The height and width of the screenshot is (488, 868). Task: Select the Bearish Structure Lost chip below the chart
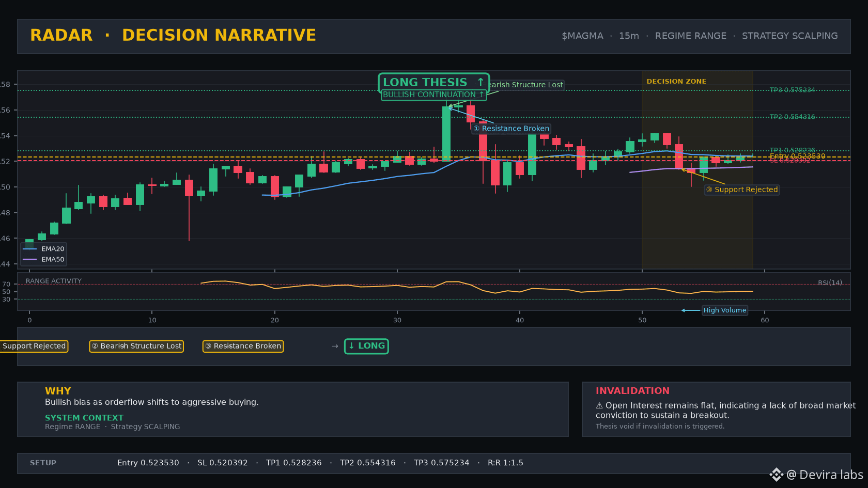[x=136, y=346]
